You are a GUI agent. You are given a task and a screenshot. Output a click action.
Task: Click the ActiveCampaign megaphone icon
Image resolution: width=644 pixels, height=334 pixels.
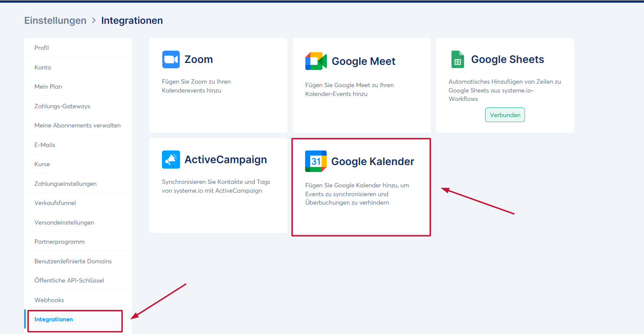(171, 160)
